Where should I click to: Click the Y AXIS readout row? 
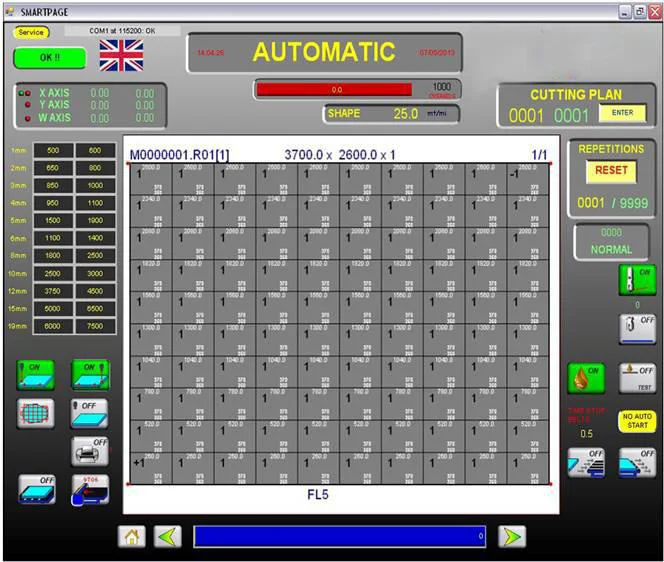(89, 105)
